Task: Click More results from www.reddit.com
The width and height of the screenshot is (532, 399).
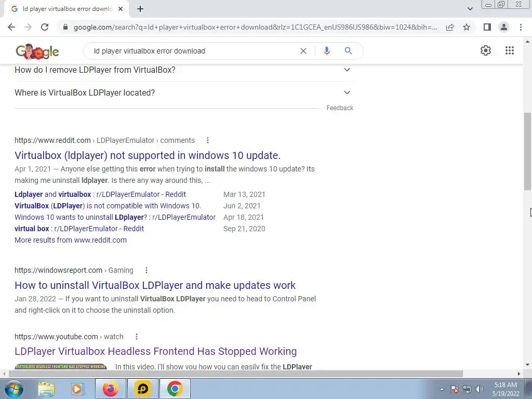Action: point(71,240)
